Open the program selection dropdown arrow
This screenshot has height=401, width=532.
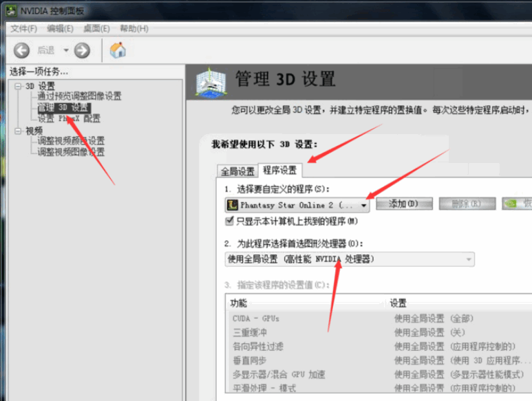click(x=363, y=204)
